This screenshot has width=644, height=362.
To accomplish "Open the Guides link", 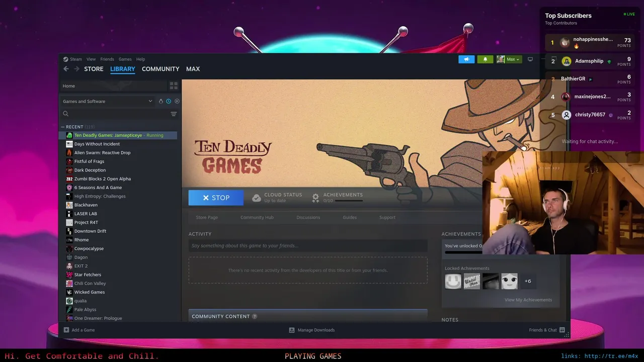I will click(x=350, y=217).
